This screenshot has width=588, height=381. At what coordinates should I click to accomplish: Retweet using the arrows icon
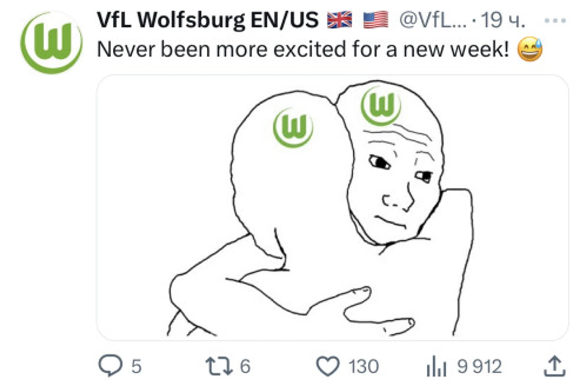pyautogui.click(x=219, y=367)
